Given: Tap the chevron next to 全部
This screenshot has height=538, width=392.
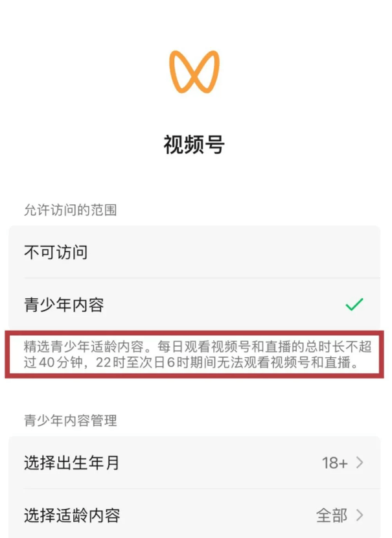Looking at the screenshot, I should tap(360, 515).
